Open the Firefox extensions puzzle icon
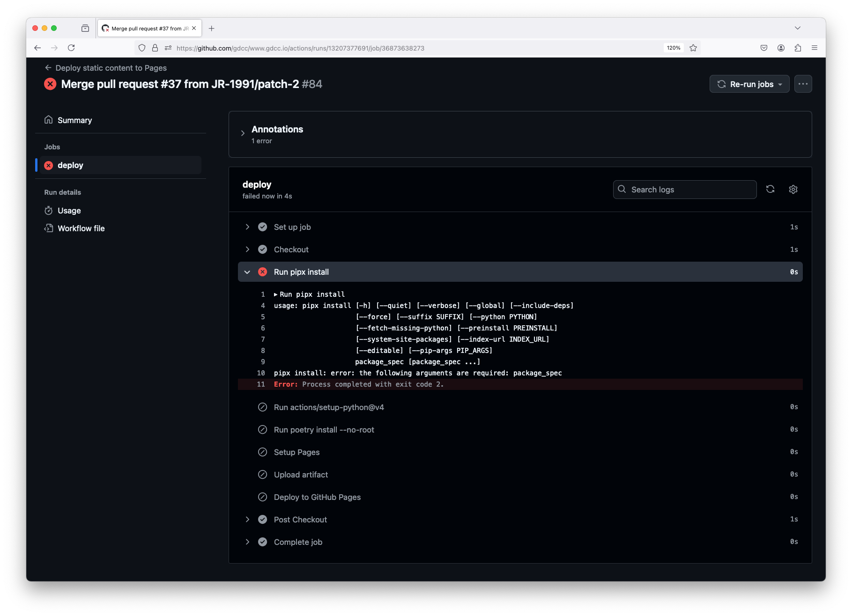The height and width of the screenshot is (616, 852). (x=798, y=48)
